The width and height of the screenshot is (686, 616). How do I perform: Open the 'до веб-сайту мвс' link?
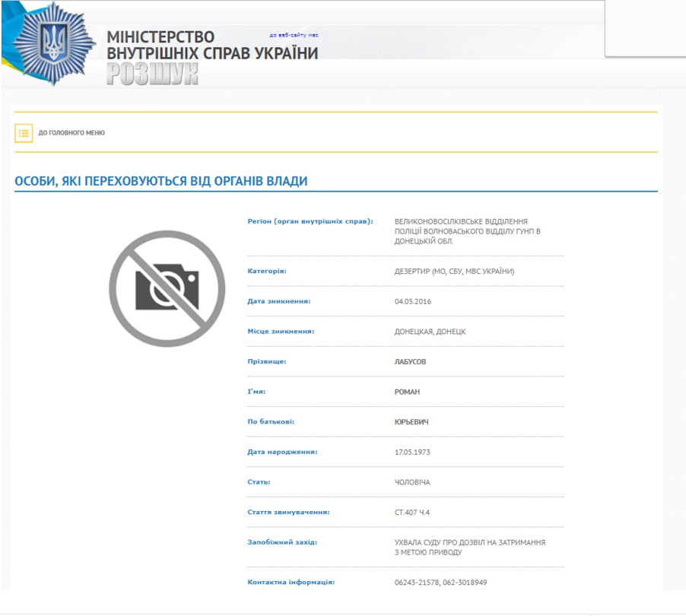(x=294, y=35)
